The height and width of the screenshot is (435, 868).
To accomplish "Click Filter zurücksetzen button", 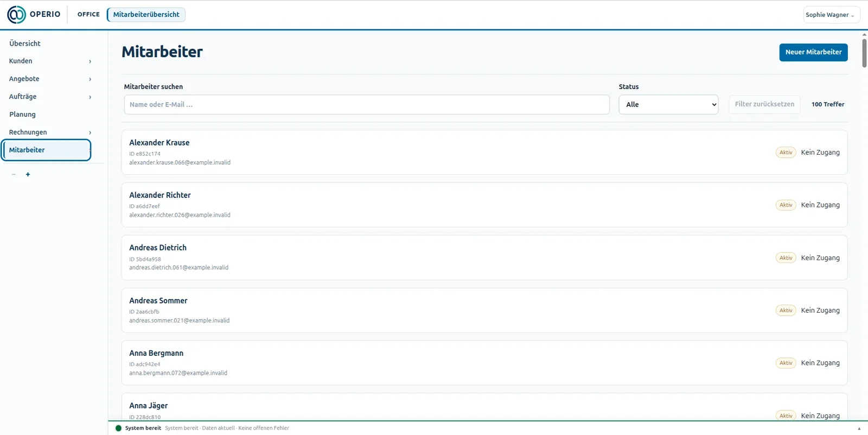I will tap(764, 104).
